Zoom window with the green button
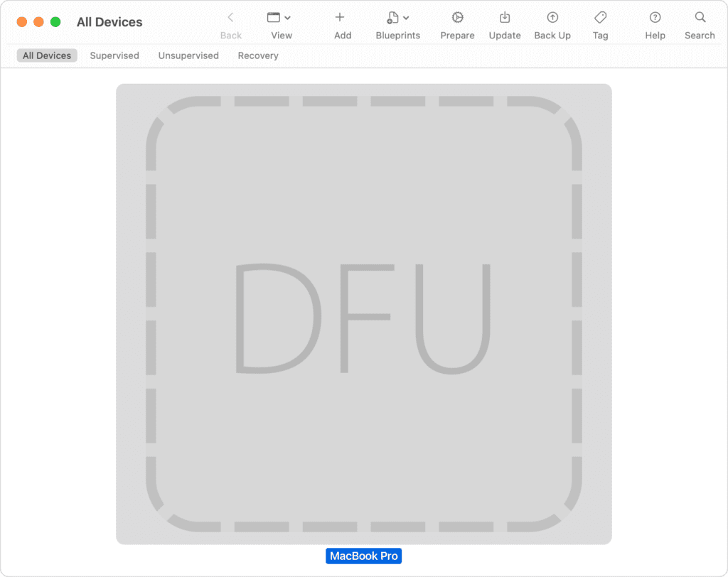 (55, 22)
